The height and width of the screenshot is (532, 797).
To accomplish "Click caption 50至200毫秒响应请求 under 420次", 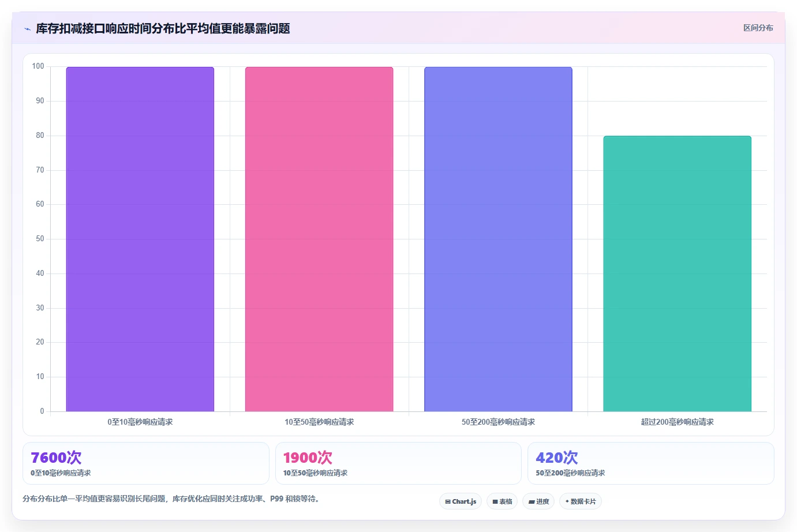I will pyautogui.click(x=570, y=473).
